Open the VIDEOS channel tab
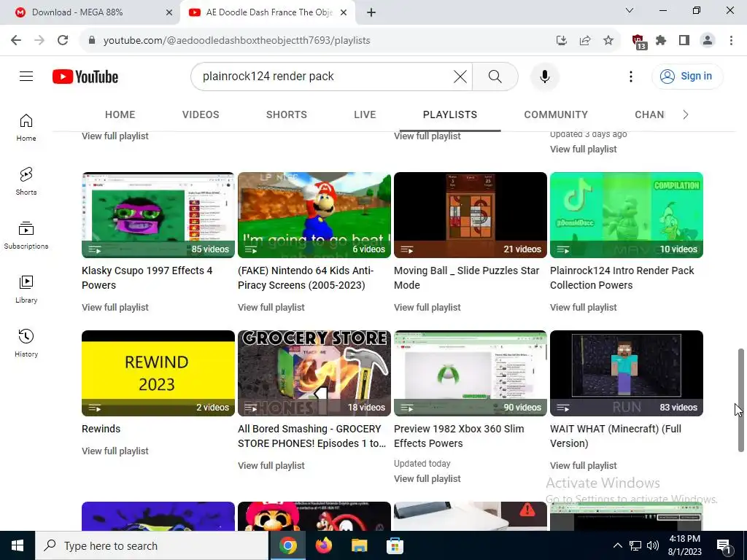 (x=201, y=114)
